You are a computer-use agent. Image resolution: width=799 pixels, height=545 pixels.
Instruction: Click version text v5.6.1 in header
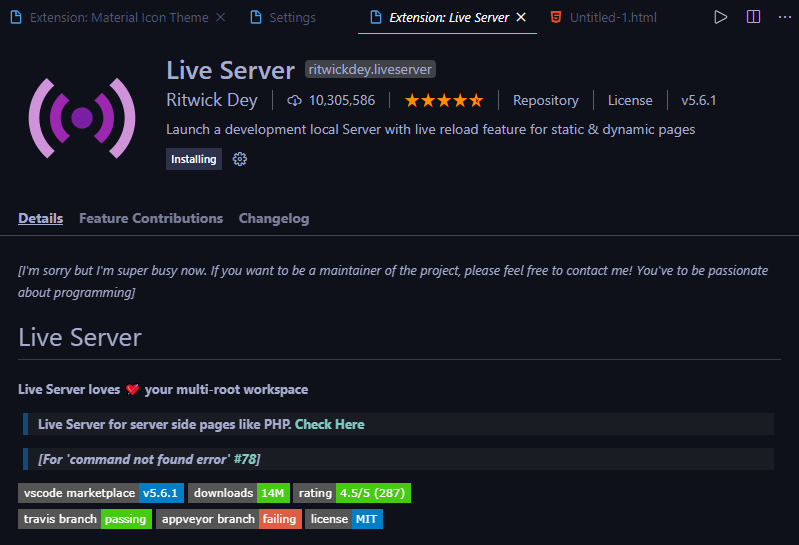[x=699, y=100]
